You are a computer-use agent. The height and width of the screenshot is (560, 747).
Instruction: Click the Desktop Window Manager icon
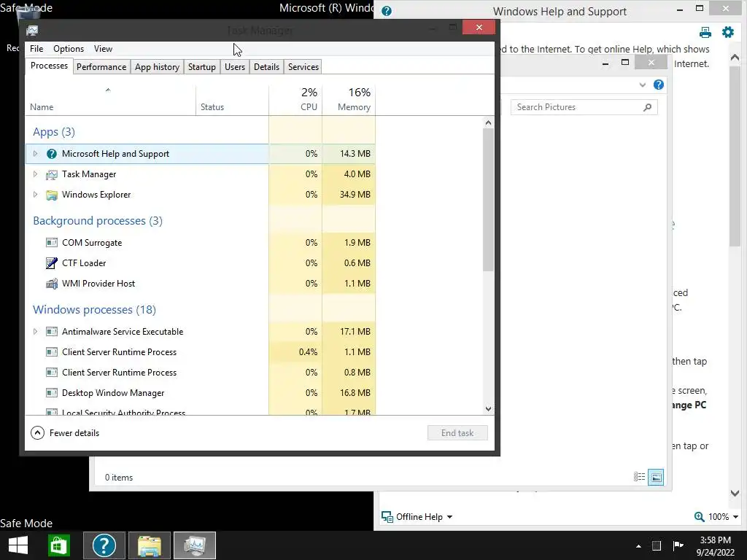tap(52, 393)
